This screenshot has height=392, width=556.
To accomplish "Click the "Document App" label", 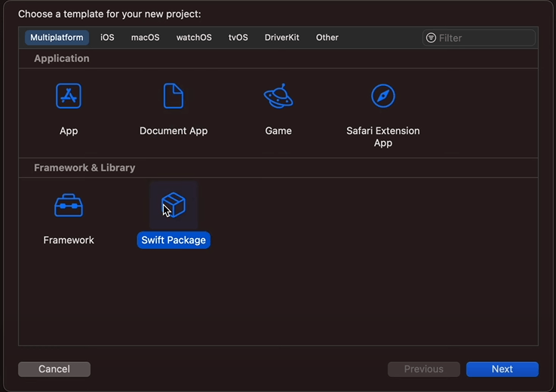I will tap(174, 130).
